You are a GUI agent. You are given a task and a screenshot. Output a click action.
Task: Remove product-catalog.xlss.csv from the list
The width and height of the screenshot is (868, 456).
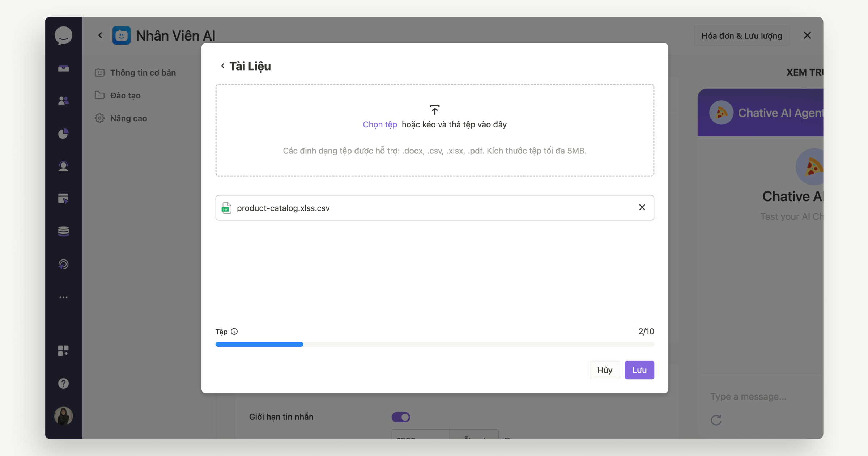(642, 207)
